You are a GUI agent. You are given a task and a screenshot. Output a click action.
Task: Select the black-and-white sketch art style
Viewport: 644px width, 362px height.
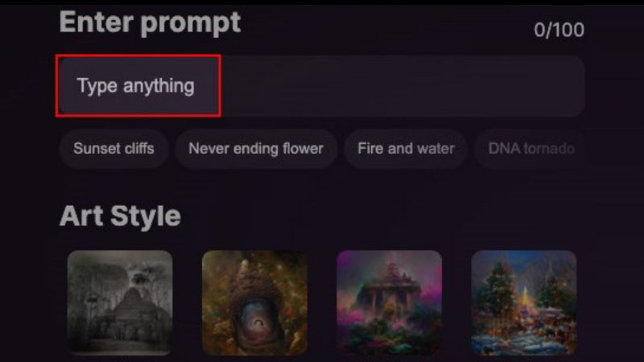[120, 303]
